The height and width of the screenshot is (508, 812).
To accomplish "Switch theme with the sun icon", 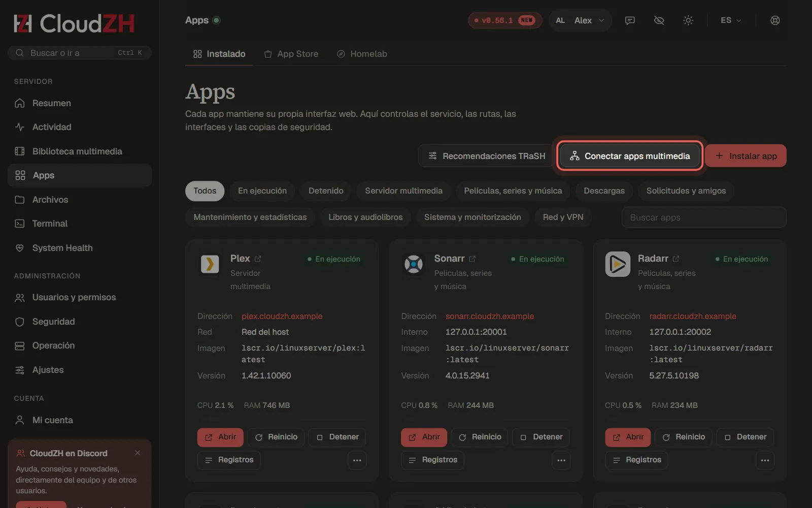I will point(688,20).
